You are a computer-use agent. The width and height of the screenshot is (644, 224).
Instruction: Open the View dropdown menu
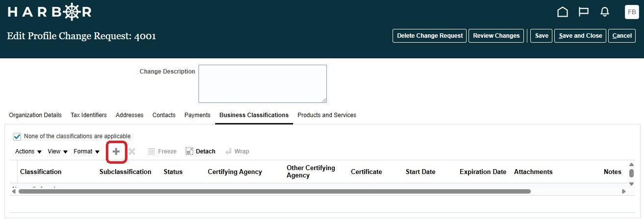[x=57, y=151]
